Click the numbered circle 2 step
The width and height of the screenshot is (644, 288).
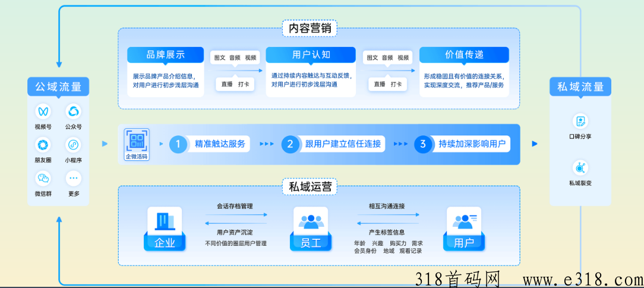[290, 144]
